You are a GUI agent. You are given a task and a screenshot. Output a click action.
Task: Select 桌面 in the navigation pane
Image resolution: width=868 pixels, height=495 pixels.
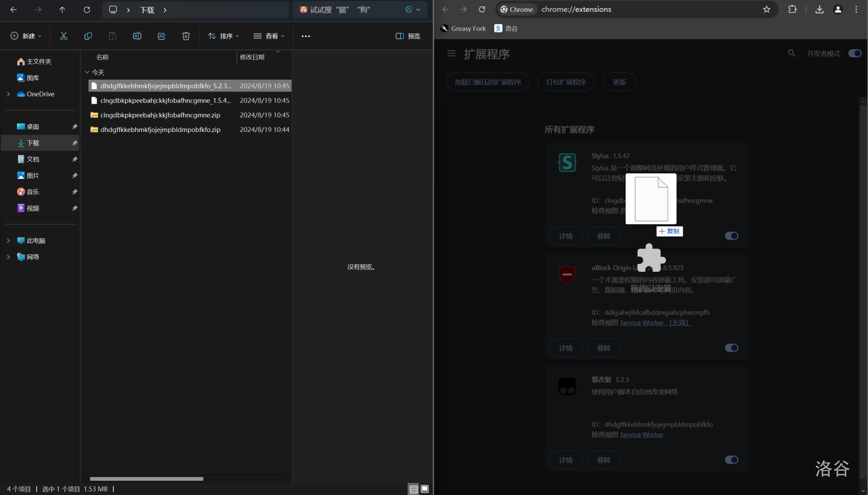pos(33,126)
